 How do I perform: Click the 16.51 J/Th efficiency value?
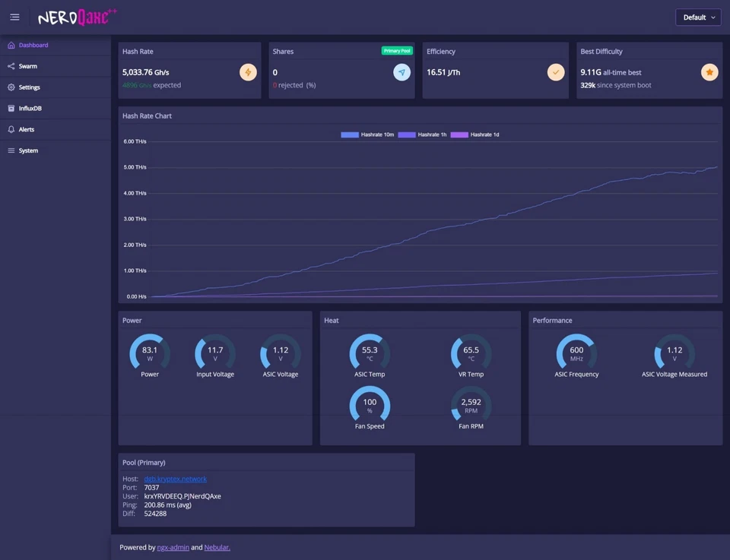tap(443, 72)
